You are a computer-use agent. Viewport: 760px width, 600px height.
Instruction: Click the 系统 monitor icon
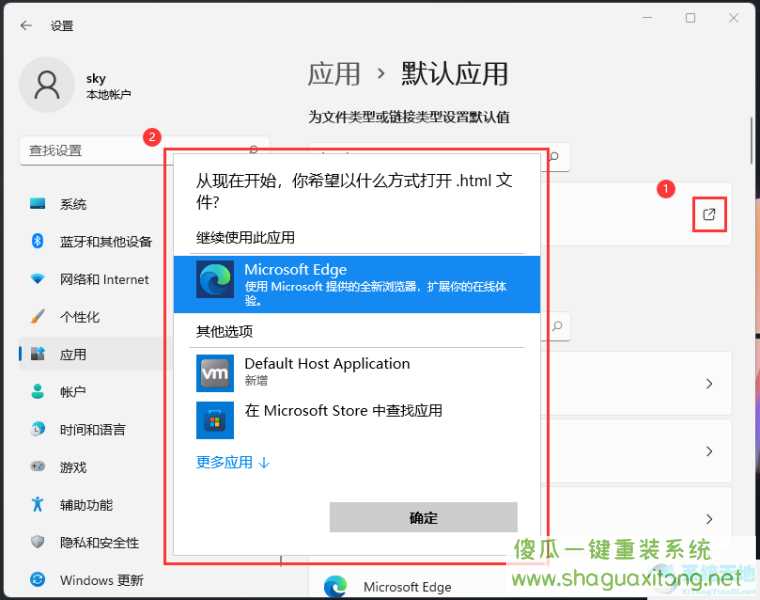tap(37, 203)
